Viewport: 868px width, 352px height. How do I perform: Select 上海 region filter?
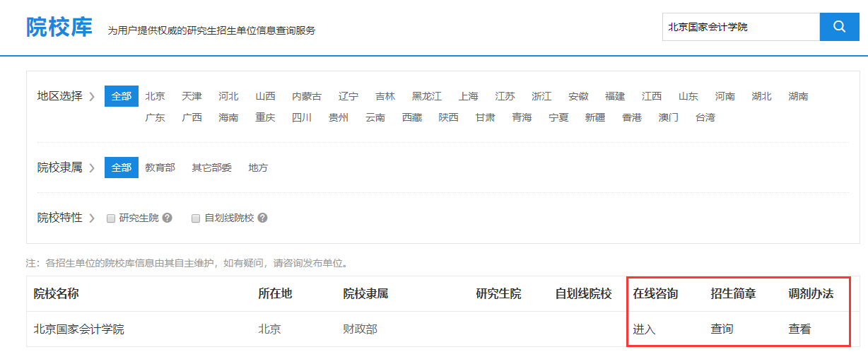point(468,96)
